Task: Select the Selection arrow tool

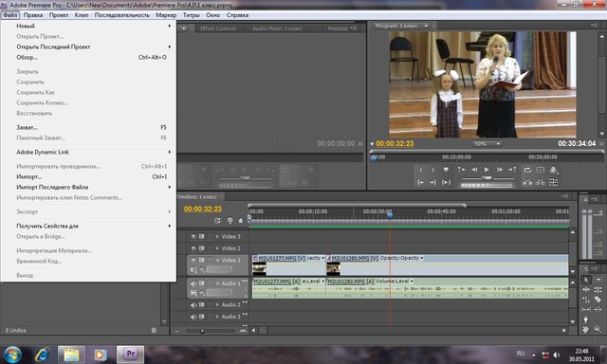Action: [586, 280]
